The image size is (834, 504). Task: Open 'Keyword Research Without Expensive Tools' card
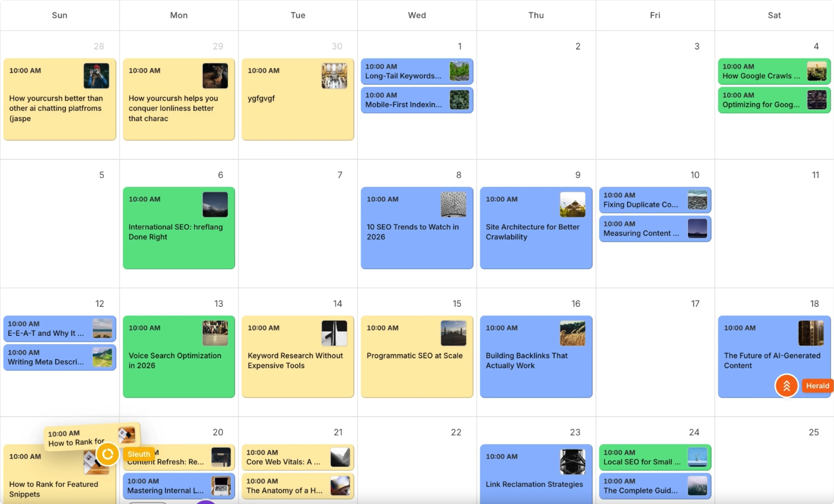coord(298,357)
